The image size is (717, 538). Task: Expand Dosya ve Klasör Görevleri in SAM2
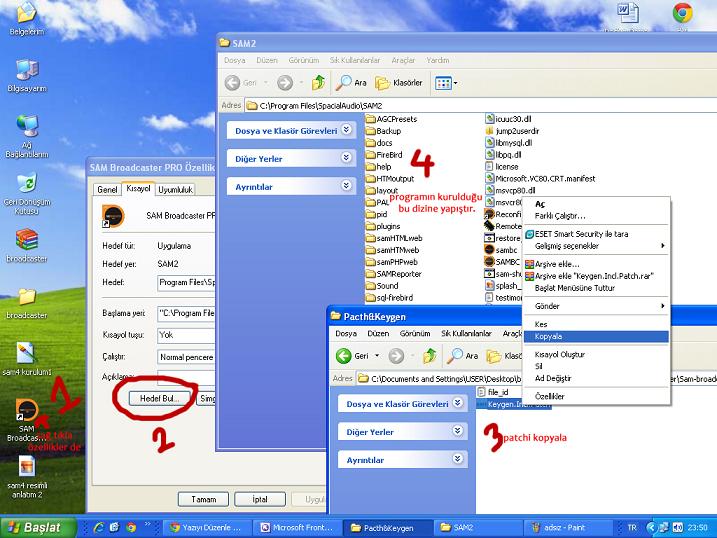[x=347, y=130]
